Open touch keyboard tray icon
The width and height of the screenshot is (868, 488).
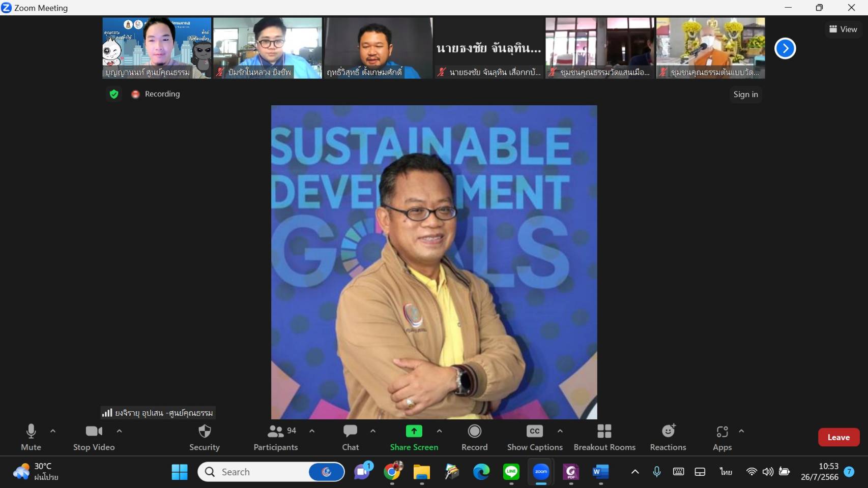tap(678, 472)
